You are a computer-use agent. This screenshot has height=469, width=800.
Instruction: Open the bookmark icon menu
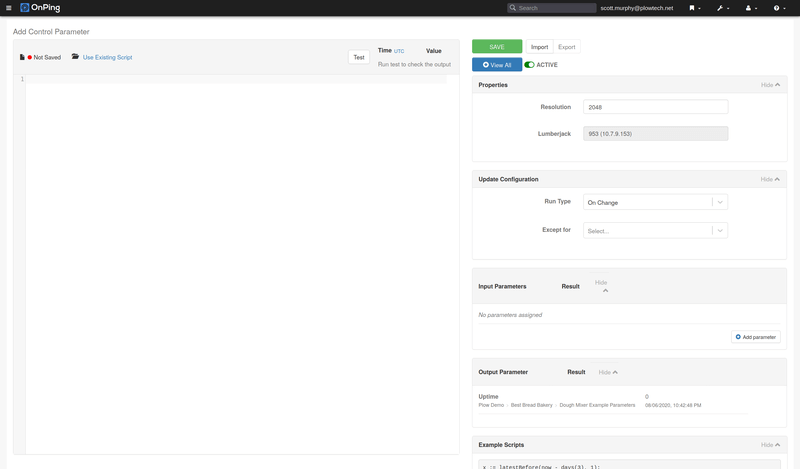[694, 8]
